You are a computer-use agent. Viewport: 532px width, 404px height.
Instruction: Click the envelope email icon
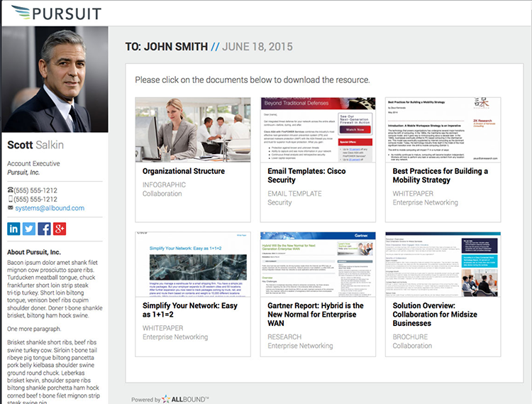click(10, 207)
